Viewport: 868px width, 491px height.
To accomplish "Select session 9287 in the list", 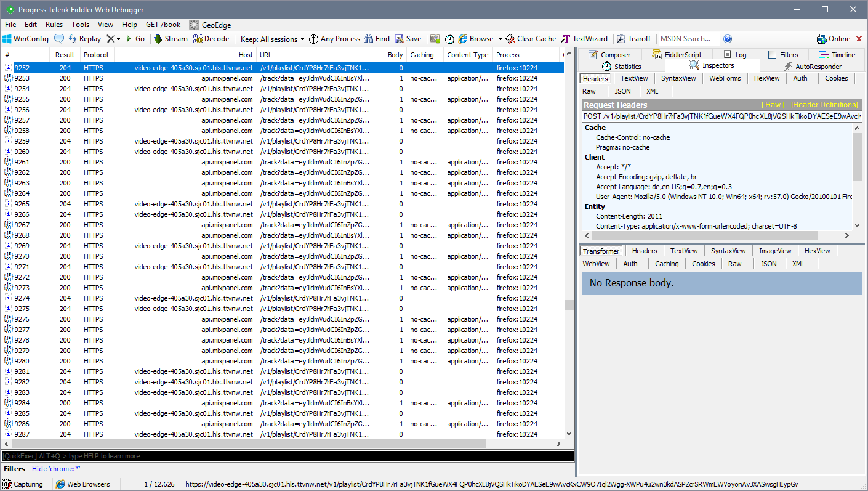I will click(283, 434).
